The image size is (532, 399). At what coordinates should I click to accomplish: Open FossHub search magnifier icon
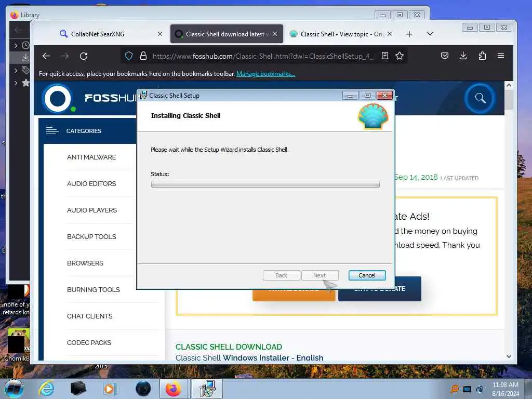point(480,98)
